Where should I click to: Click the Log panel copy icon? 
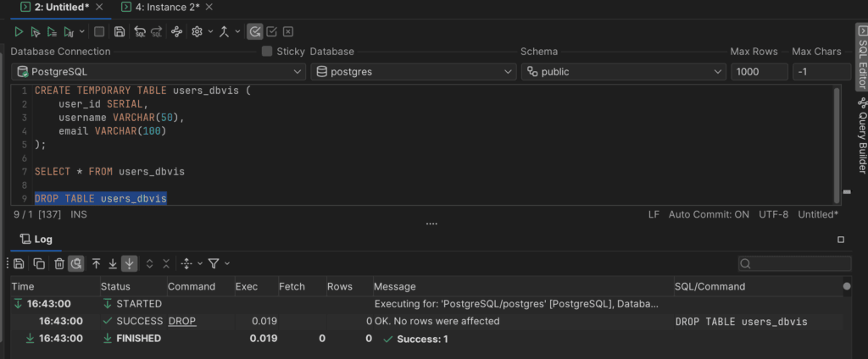[39, 264]
